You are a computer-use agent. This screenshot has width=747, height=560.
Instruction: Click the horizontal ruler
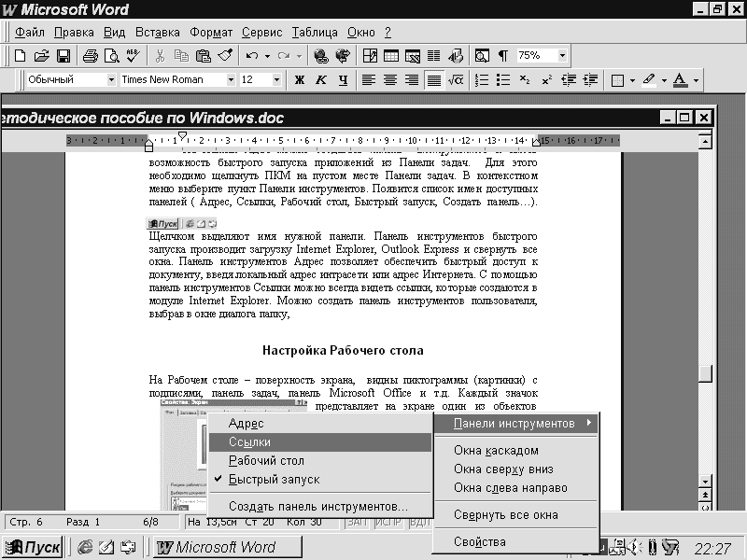(343, 141)
